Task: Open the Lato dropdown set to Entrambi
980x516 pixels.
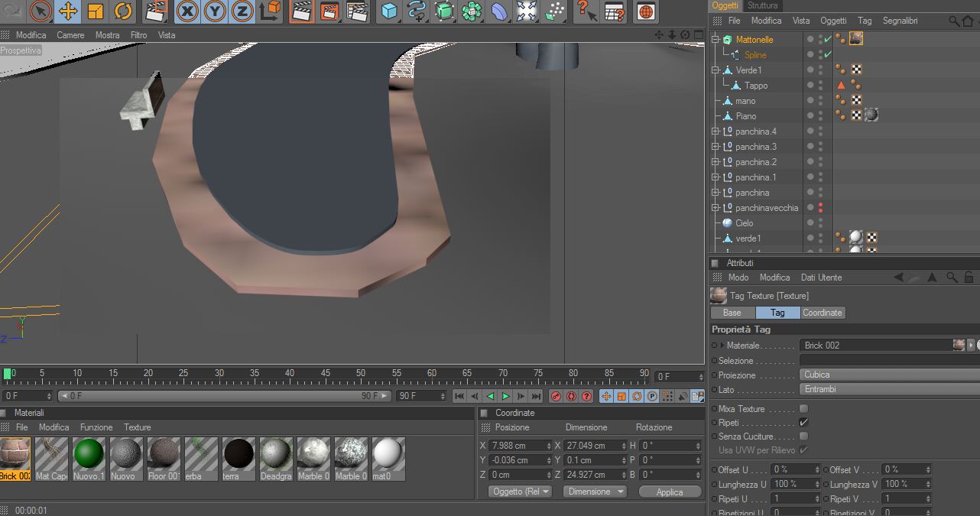Action: click(x=888, y=389)
